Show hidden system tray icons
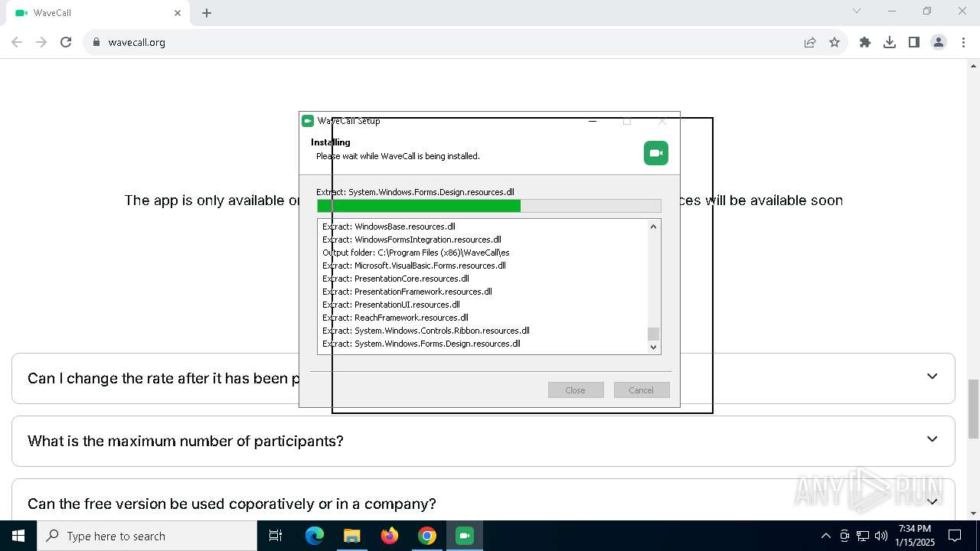Viewport: 980px width, 551px height. 825,536
